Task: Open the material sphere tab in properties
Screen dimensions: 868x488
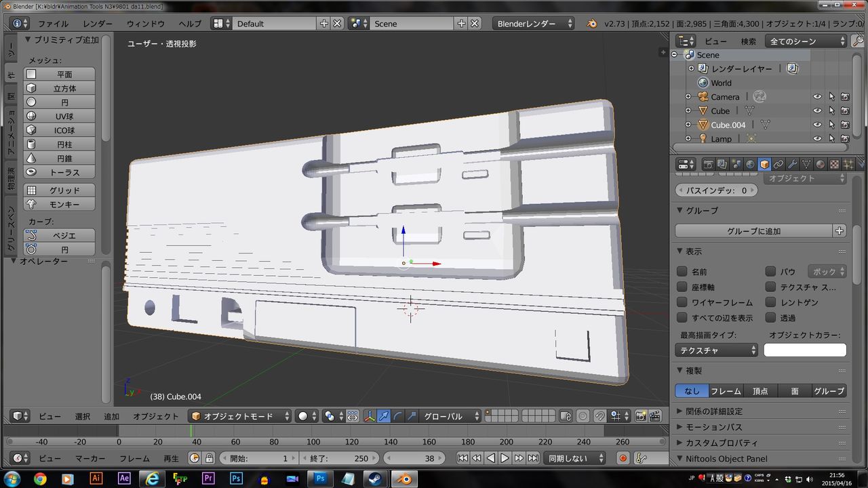Action: point(820,164)
